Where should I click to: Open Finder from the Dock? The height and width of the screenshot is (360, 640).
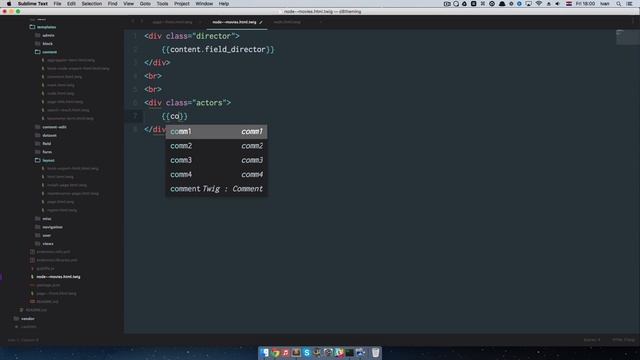264,352
